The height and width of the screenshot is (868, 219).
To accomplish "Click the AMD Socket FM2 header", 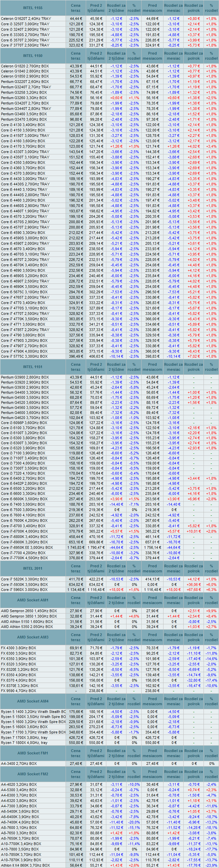I will pyautogui.click(x=33, y=774).
